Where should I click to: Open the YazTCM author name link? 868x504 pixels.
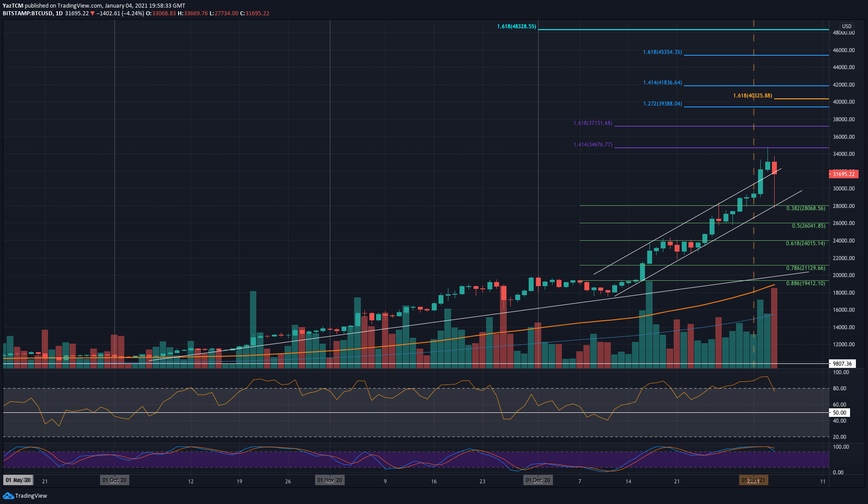tap(13, 6)
